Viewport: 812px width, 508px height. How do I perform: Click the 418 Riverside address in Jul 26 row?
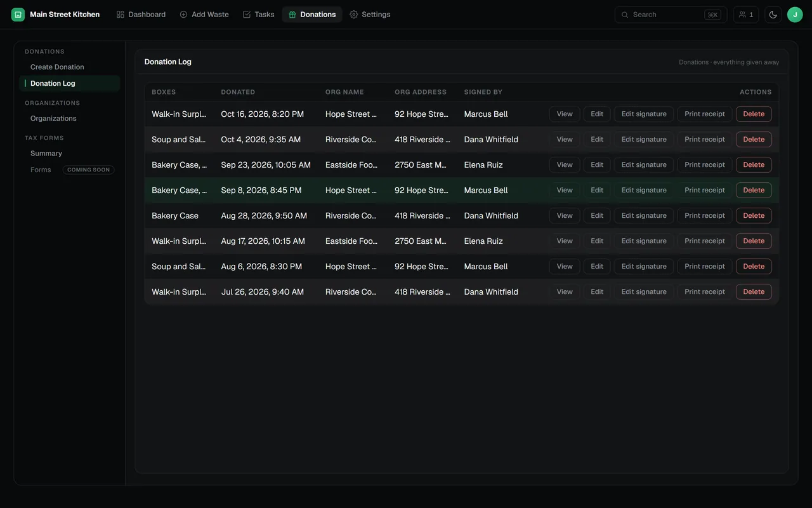422,292
